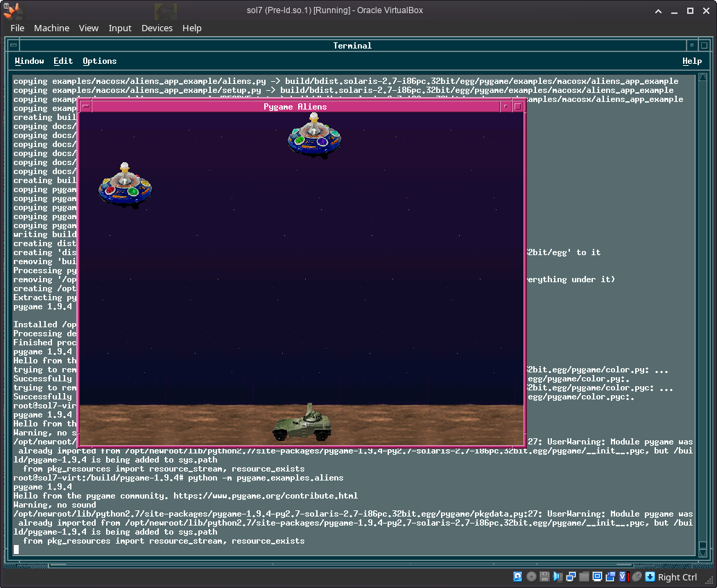Open the Pygame Aliens window menu button

tap(85, 107)
